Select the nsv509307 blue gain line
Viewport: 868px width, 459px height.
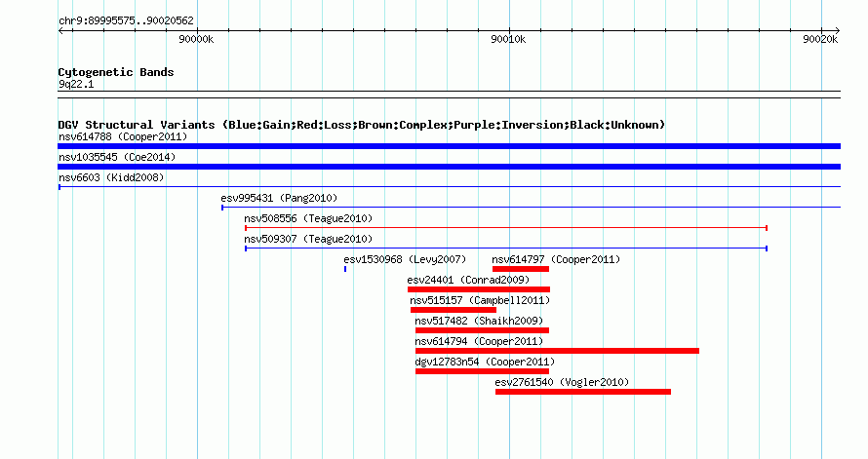[x=506, y=249]
